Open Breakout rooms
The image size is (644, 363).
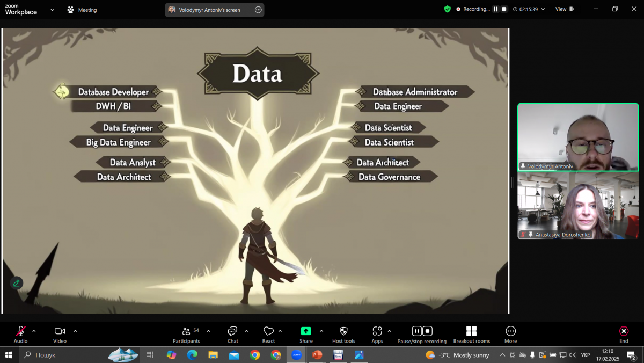coord(471,331)
